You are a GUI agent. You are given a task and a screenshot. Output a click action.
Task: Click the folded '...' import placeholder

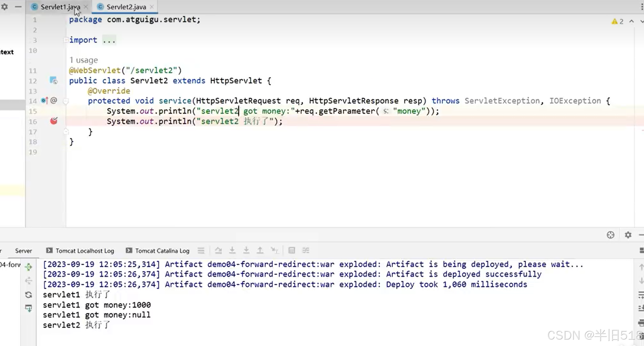[109, 40]
